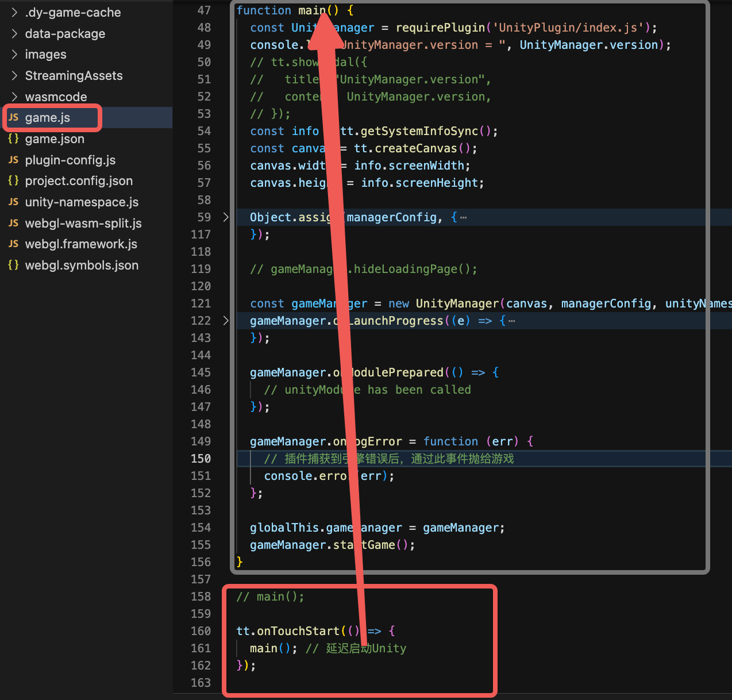Expand the images folder chevron
The width and height of the screenshot is (732, 700).
[x=14, y=55]
